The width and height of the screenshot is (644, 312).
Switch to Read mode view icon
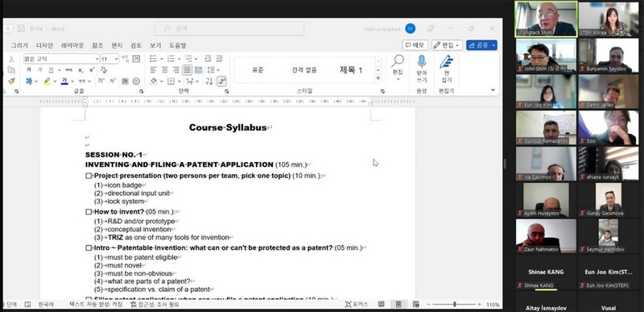point(381,305)
